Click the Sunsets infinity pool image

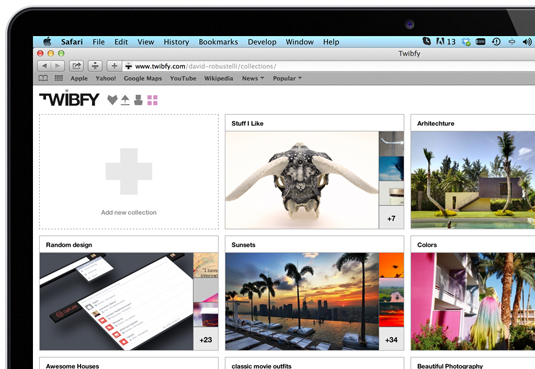point(302,301)
